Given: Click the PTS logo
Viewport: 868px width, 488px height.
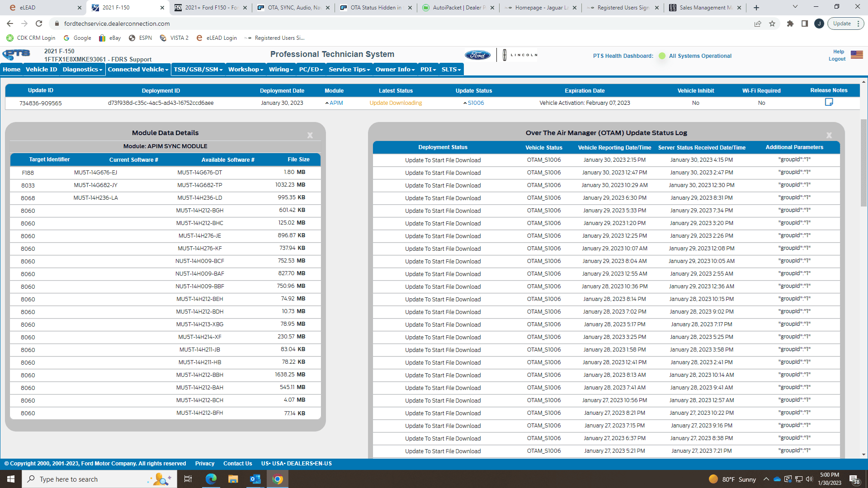Looking at the screenshot, I should 16,54.
